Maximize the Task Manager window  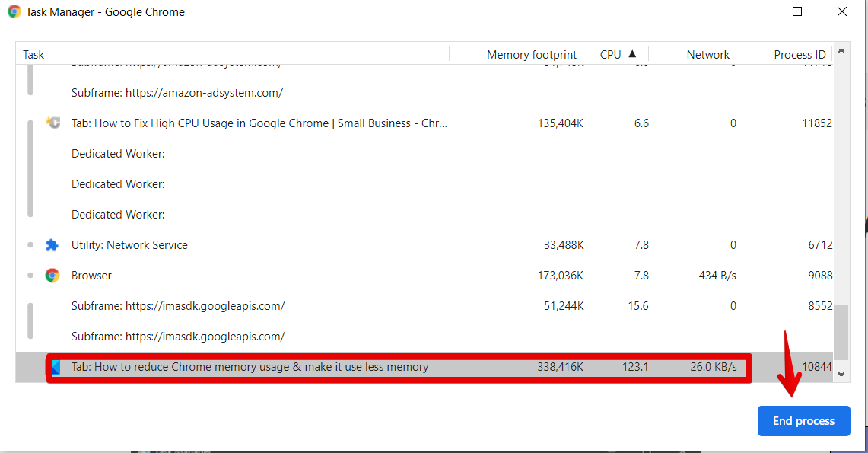797,11
